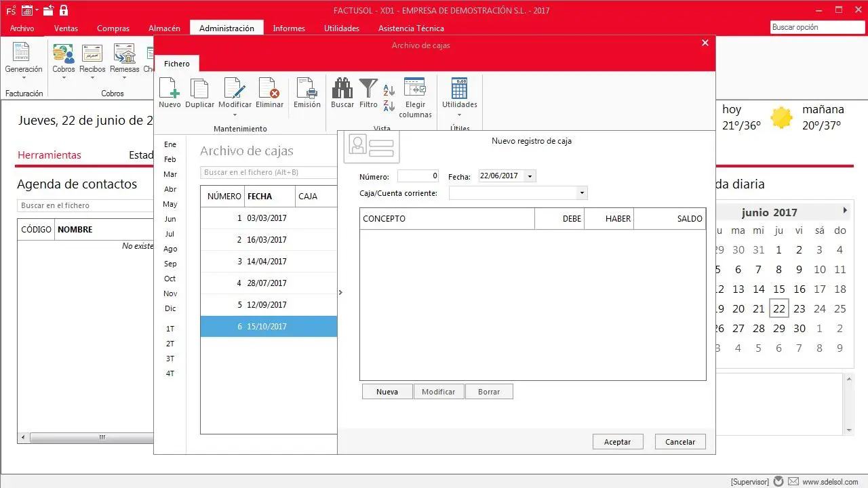
Task: Switch to the Almacén ribbon tab
Action: point(164,28)
